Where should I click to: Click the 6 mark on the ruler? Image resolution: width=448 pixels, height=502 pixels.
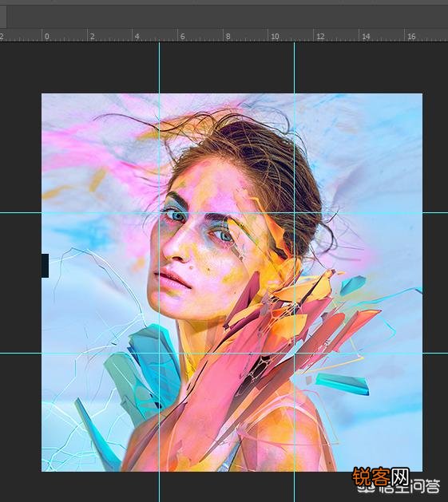tap(183, 37)
